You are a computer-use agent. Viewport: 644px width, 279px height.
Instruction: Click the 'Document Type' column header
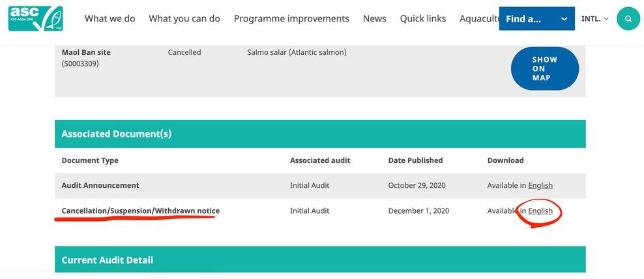[x=90, y=160]
